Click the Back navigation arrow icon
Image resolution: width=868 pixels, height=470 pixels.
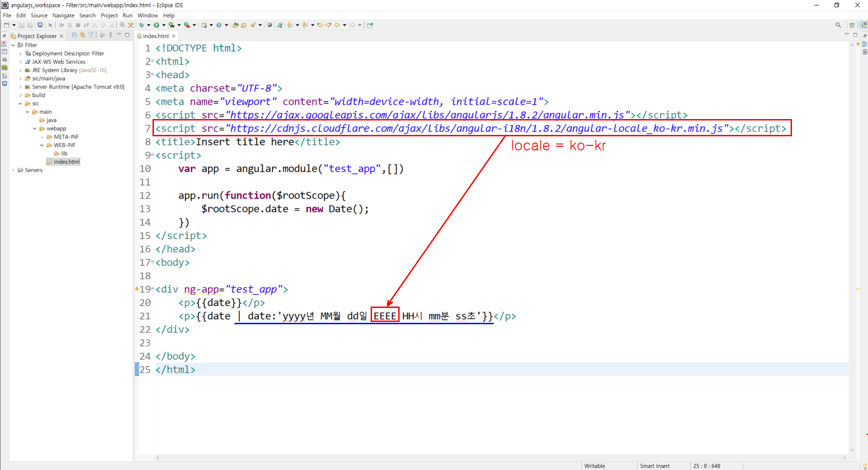337,25
